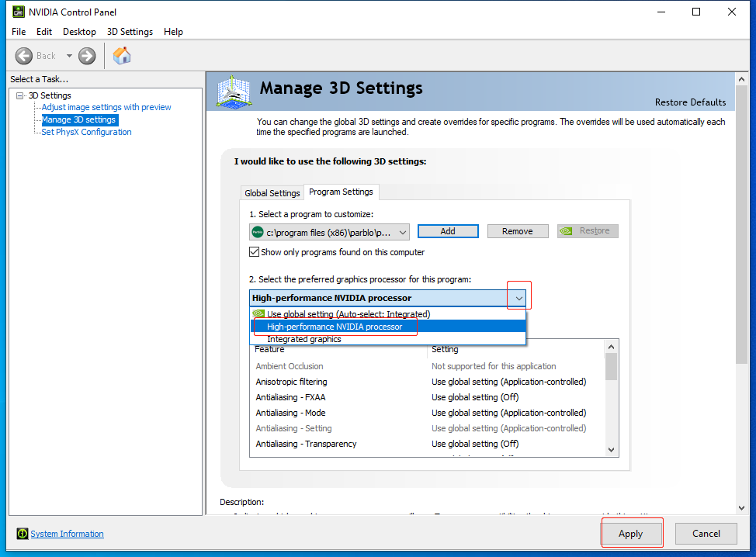Click the main panel vertical scrollbar thumb
Image resolution: width=756 pixels, height=557 pixels.
tap(741, 224)
